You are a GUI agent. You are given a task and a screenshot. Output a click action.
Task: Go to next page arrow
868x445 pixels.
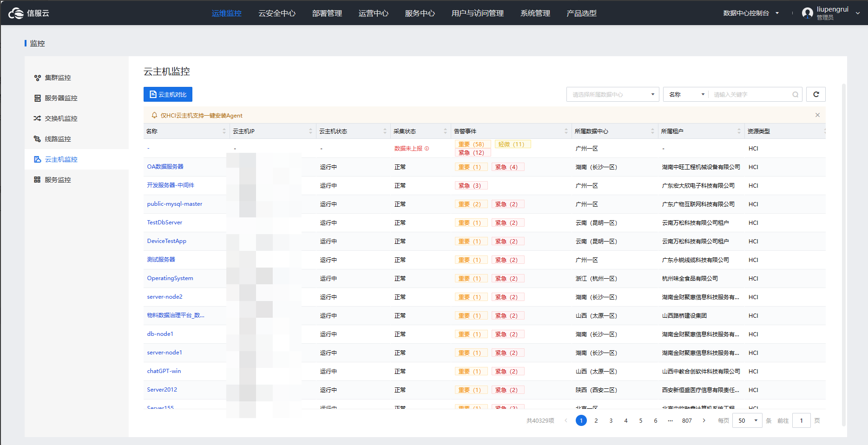coord(704,420)
